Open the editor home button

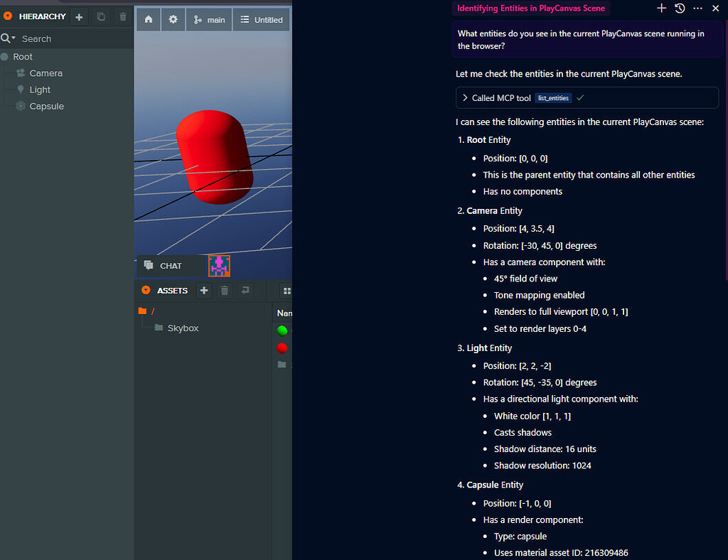point(149,20)
